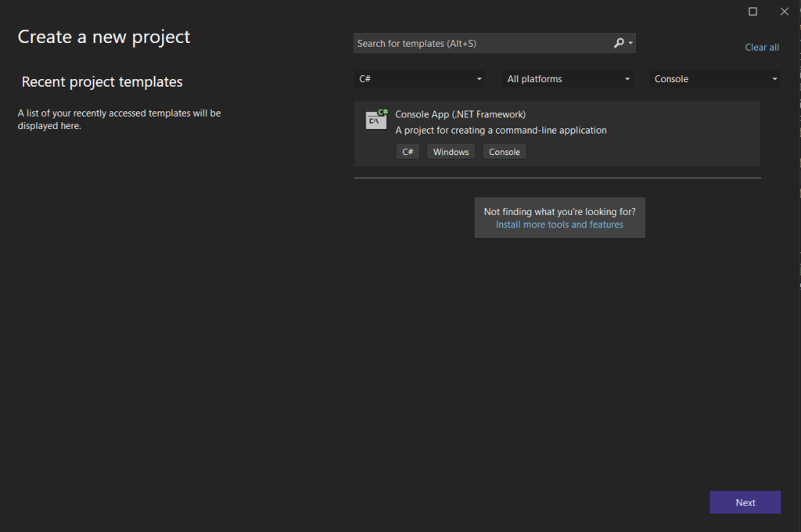Click the Not finding what you're looking for text
This screenshot has height=532, width=801.
[x=559, y=212]
